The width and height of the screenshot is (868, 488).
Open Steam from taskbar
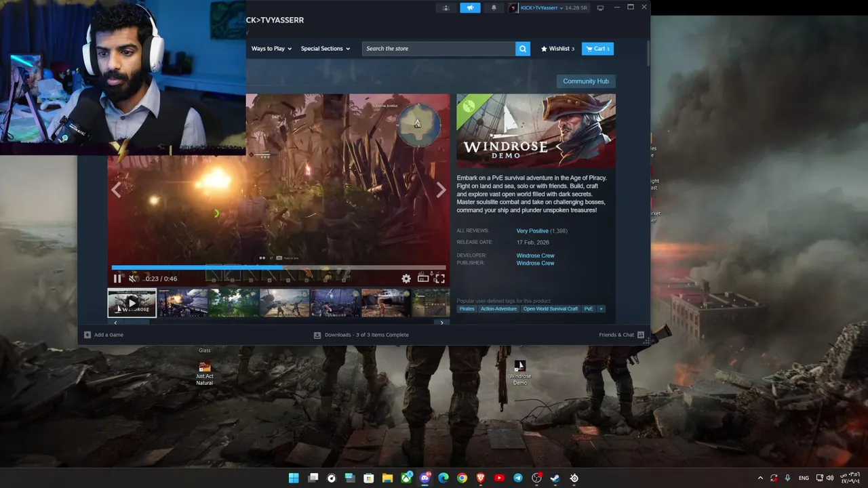point(555,478)
